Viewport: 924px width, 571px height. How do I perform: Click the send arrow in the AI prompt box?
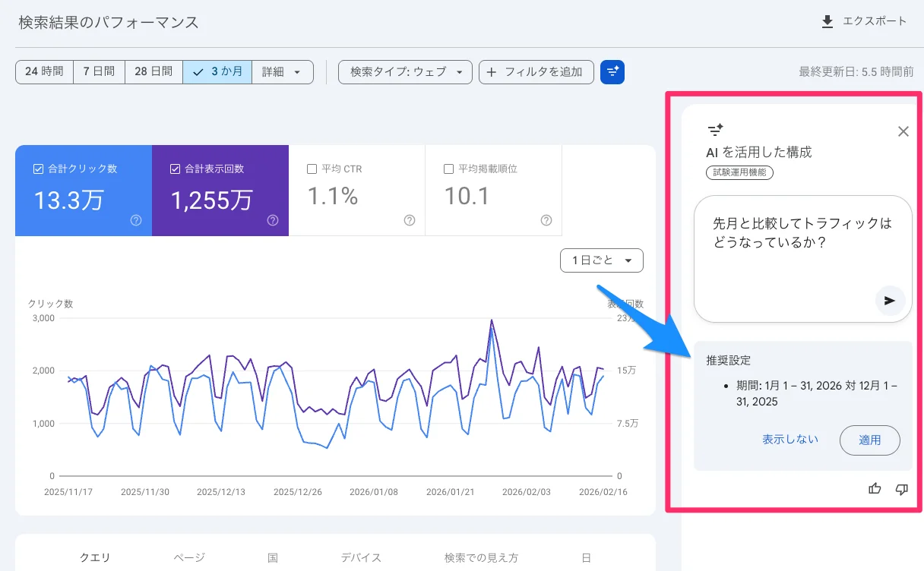point(889,301)
